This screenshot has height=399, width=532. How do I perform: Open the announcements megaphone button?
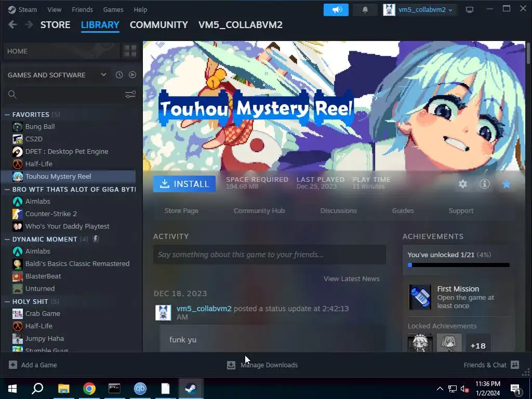[x=336, y=9]
